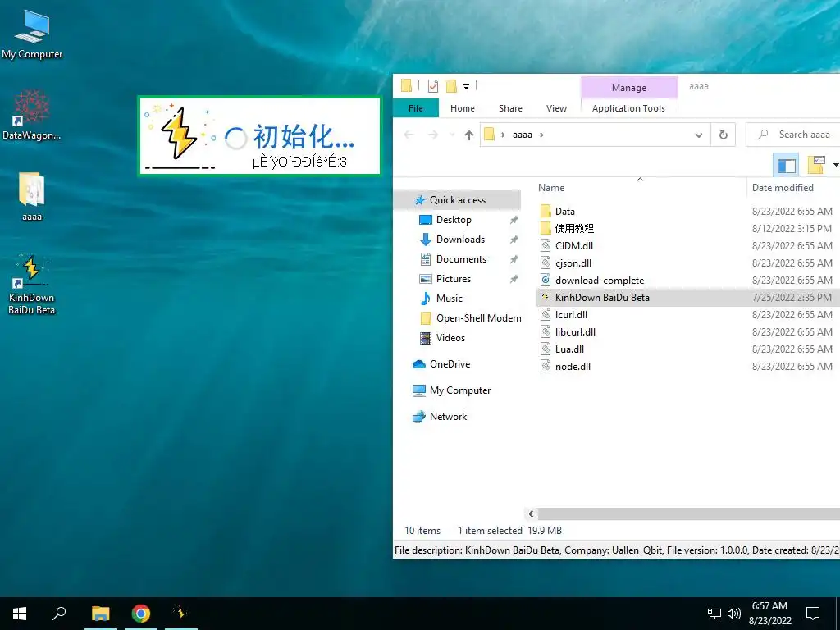Viewport: 840px width, 630px height.
Task: Click the Windows Start button
Action: tap(20, 614)
